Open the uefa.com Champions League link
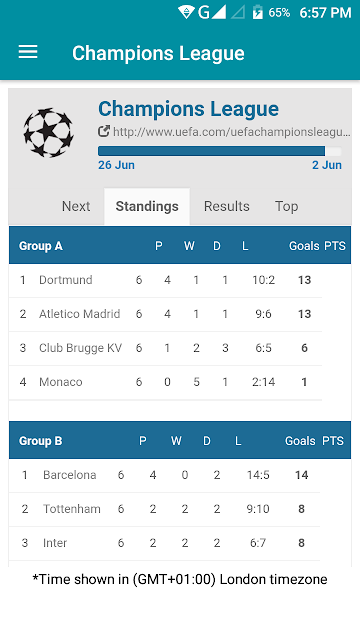 point(231,132)
